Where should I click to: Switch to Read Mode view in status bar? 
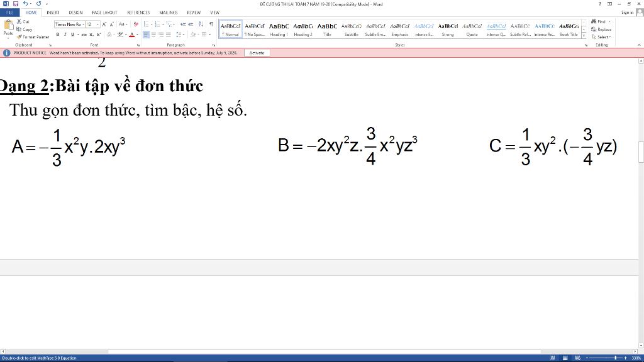pos(552,358)
